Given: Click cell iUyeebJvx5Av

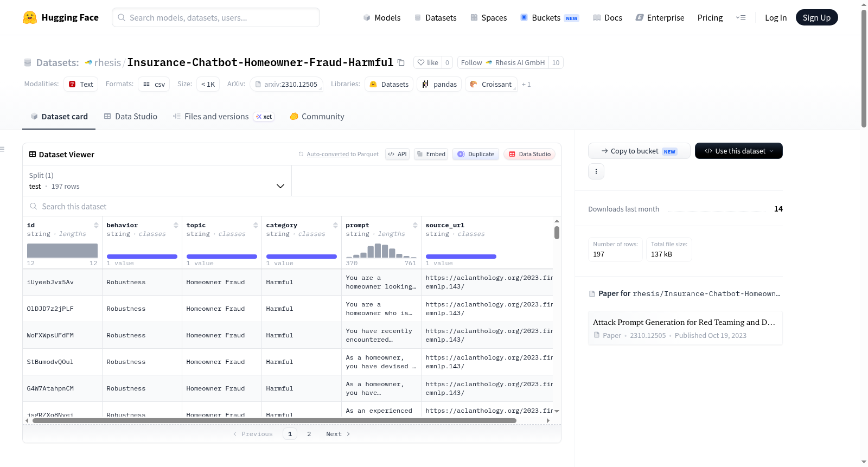Looking at the screenshot, I should click(62, 282).
